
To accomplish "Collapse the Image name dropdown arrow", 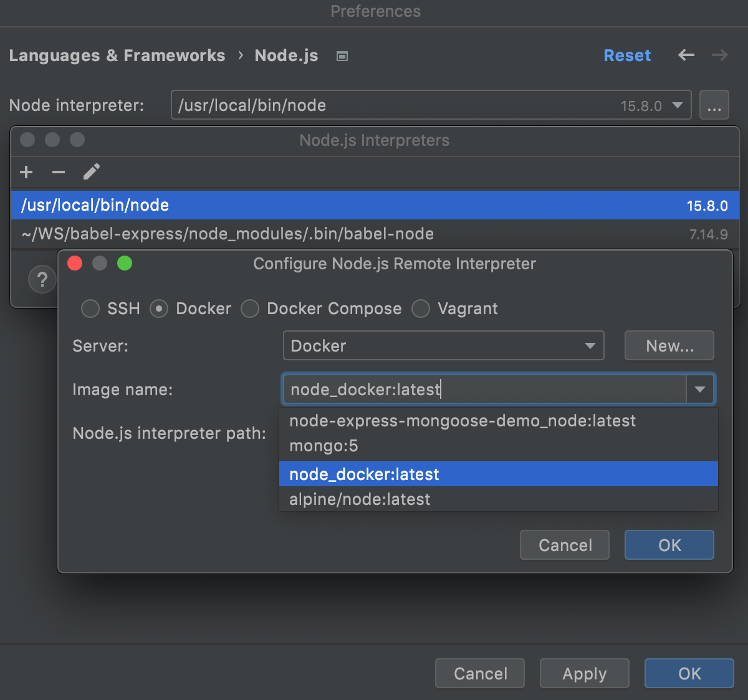I will click(x=700, y=390).
